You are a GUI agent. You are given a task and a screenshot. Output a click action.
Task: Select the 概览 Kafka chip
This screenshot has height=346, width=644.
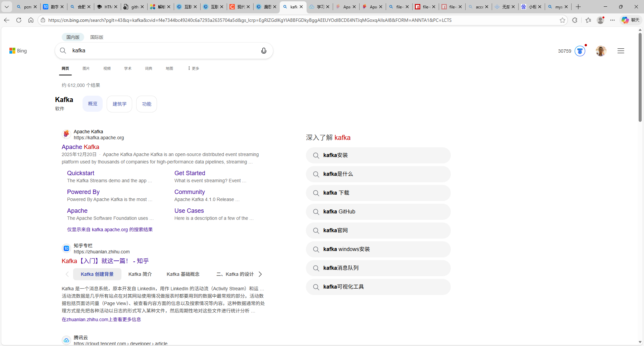pos(93,104)
